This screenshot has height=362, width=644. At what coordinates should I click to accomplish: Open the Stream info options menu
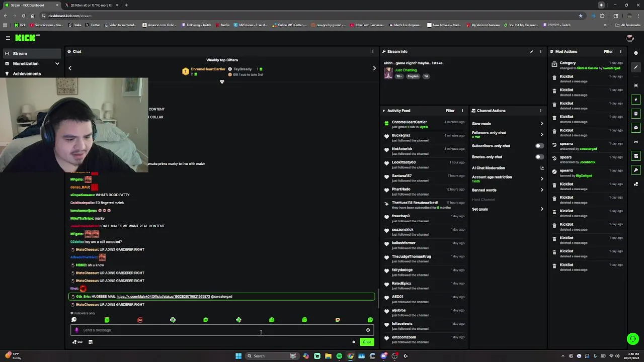click(x=541, y=52)
